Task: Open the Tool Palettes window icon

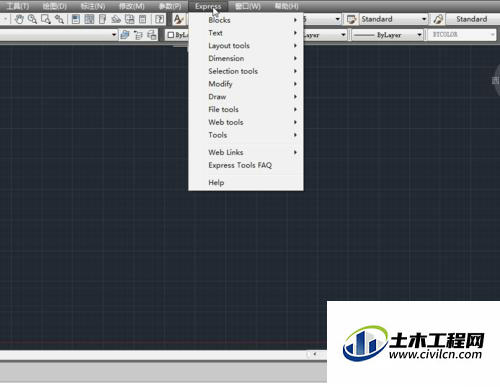Action: coord(102,19)
